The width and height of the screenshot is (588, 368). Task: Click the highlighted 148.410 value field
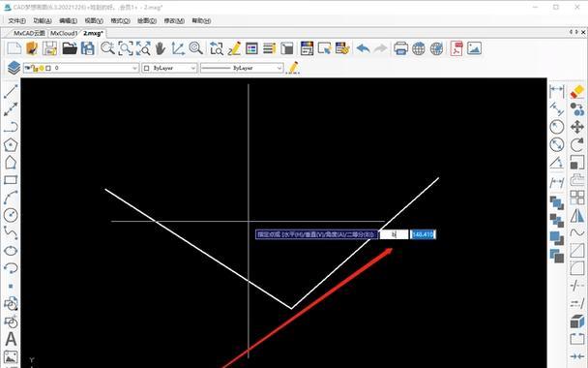click(x=423, y=234)
